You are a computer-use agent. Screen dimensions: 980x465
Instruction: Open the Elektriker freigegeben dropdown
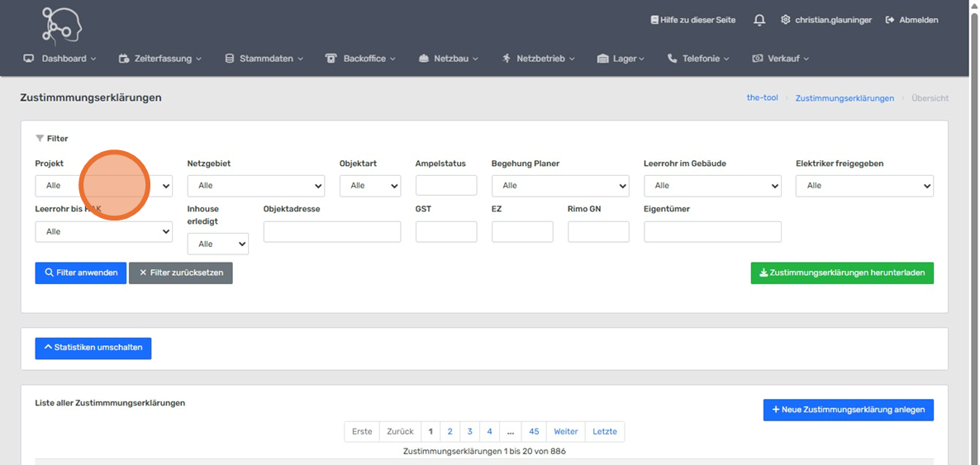(863, 186)
